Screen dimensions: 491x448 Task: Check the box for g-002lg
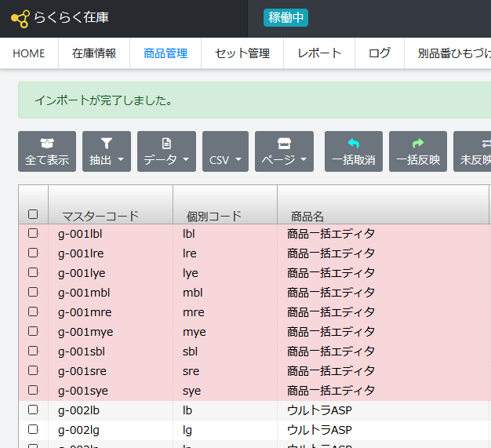[x=33, y=429]
